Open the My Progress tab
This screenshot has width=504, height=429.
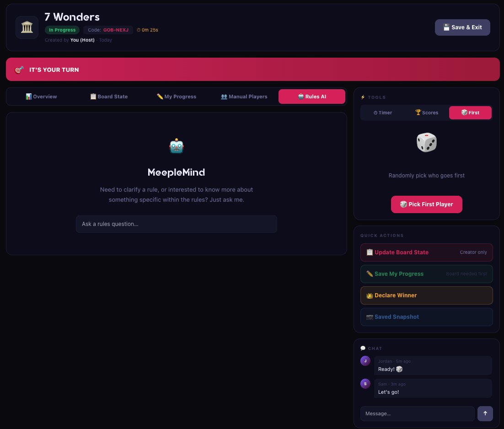tap(177, 97)
